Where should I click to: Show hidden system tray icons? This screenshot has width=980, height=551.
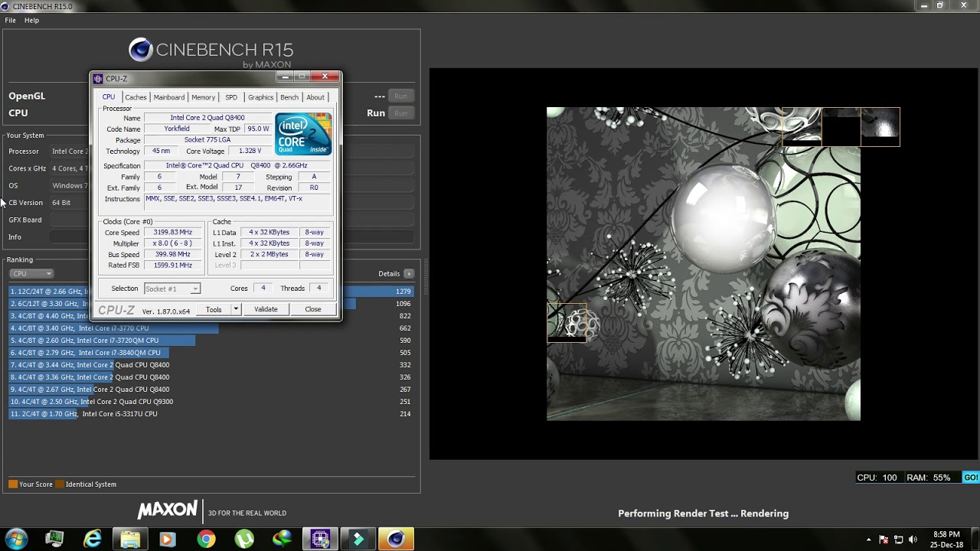(x=868, y=540)
